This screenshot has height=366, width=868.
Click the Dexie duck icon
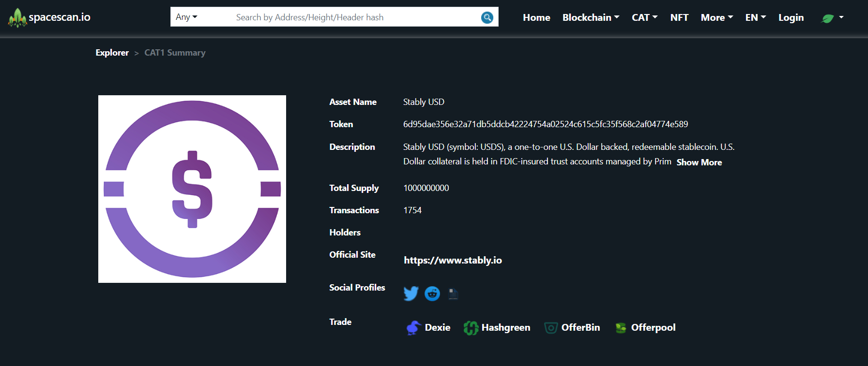[413, 328]
